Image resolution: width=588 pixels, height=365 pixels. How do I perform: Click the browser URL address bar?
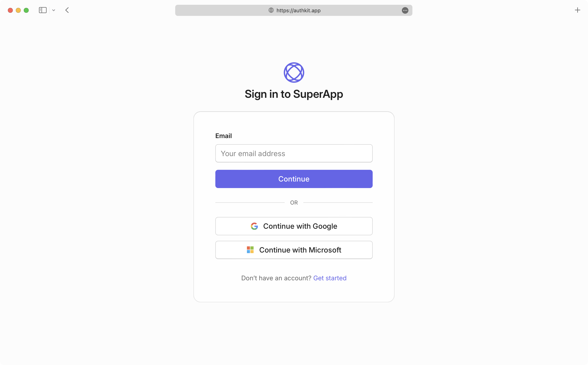pos(294,10)
